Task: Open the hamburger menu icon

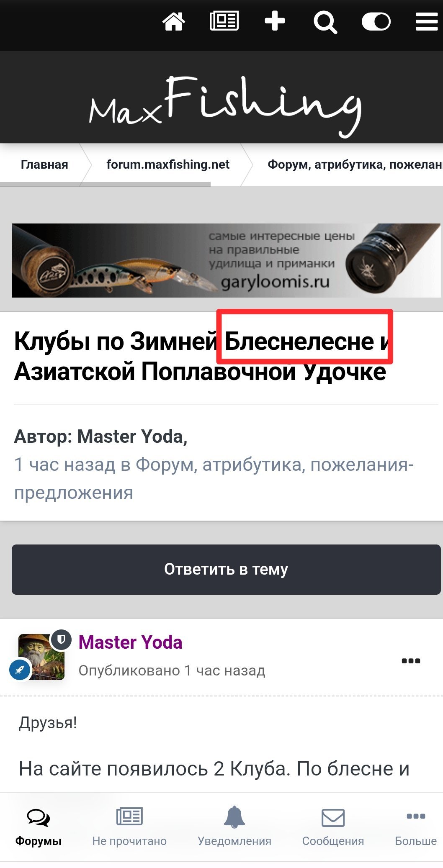Action: [427, 21]
